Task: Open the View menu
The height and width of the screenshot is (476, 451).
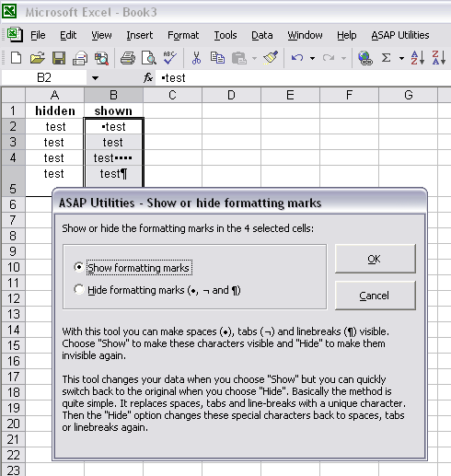Action: [101, 35]
